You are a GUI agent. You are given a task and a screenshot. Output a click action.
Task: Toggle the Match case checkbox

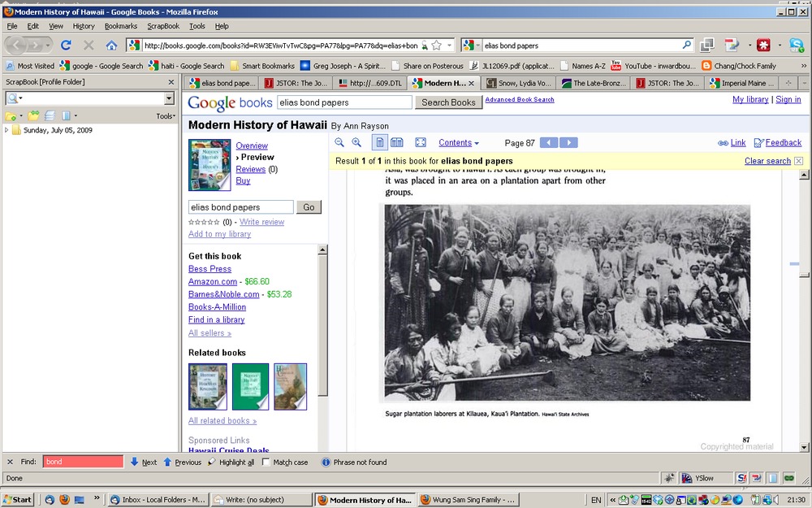pyautogui.click(x=266, y=462)
